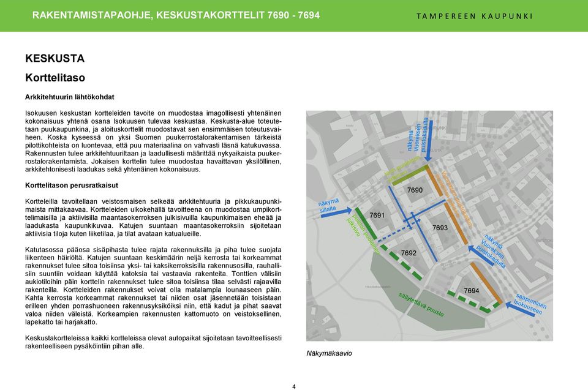Click block label "7694" on the map

(472, 291)
